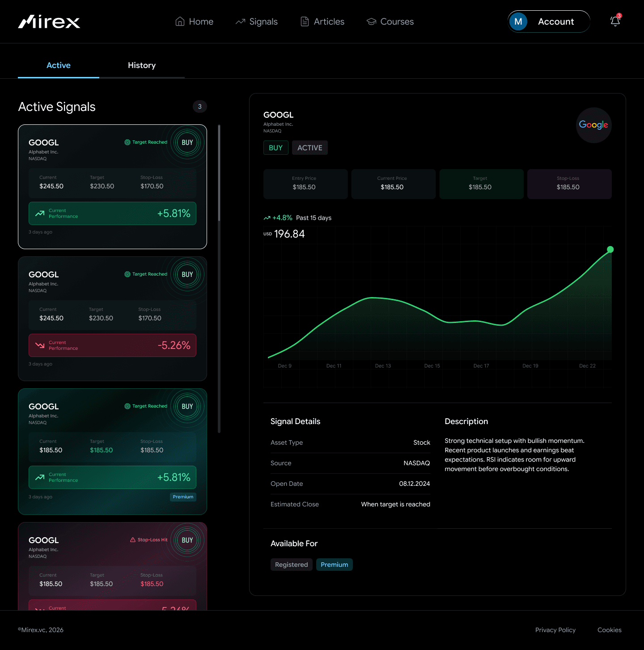Click the Target box in the detail panel
The width and height of the screenshot is (644, 650).
[x=482, y=184]
